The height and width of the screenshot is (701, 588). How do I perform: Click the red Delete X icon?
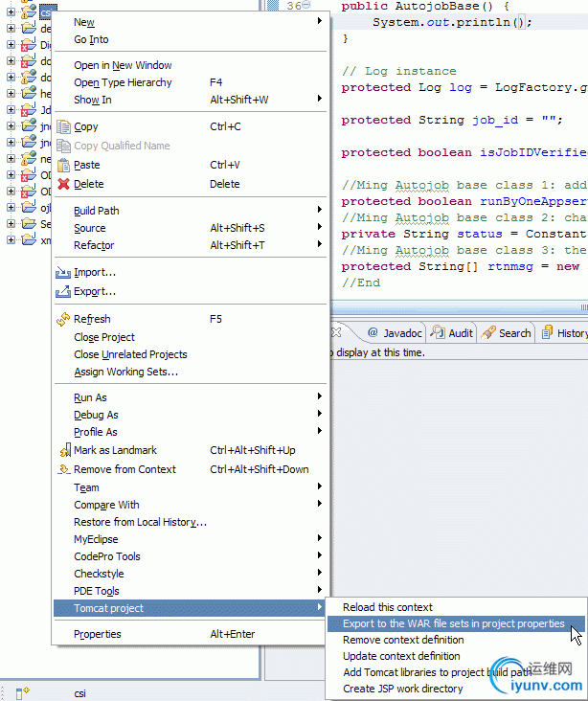64,184
